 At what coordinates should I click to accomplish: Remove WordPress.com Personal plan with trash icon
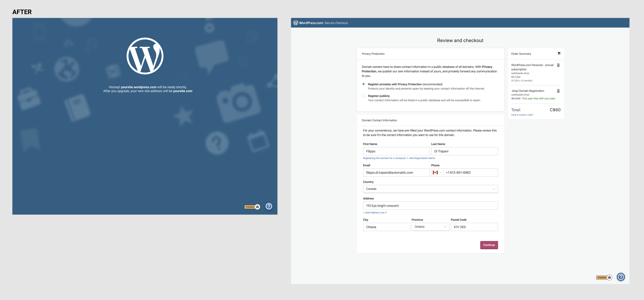[558, 65]
